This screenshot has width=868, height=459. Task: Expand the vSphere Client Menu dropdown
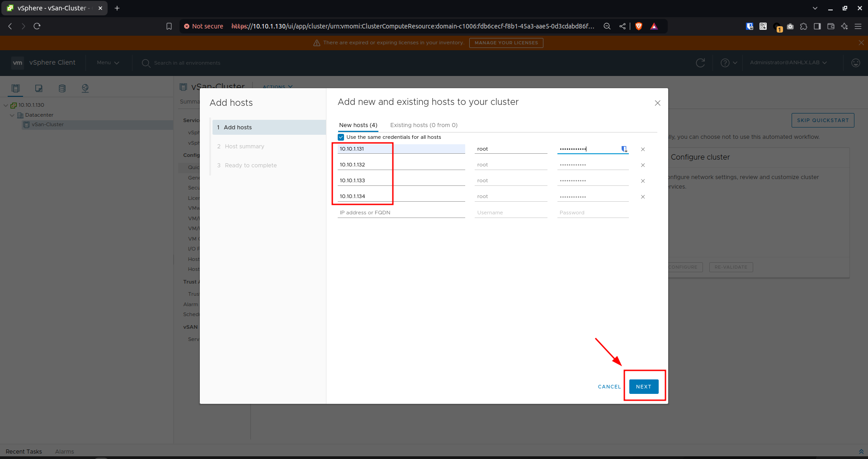[x=108, y=63]
